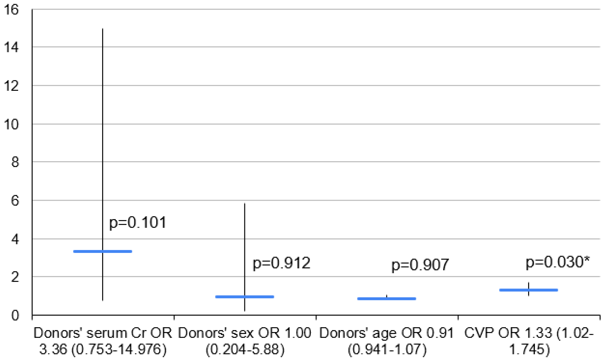Image resolution: width=606 pixels, height=364 pixels.
Task: Click the p=0.101 annotation
Action: (x=138, y=223)
